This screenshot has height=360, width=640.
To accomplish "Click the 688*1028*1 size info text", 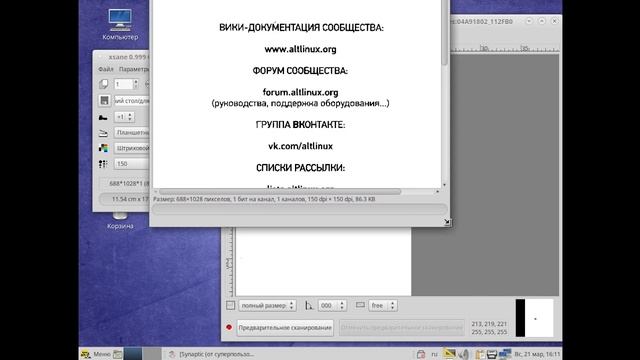I will tap(129, 184).
